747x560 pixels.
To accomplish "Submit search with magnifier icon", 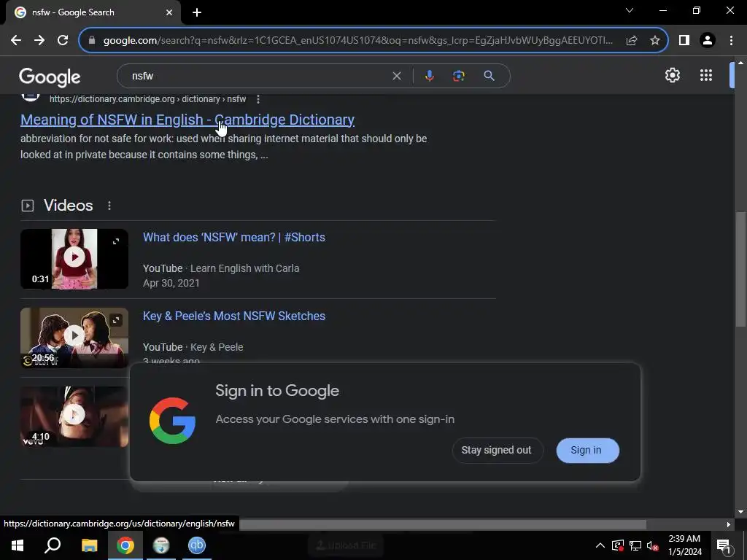I will click(x=489, y=76).
